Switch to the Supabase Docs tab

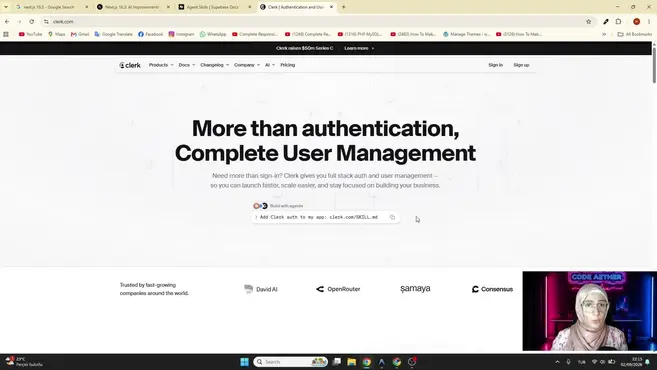click(212, 7)
